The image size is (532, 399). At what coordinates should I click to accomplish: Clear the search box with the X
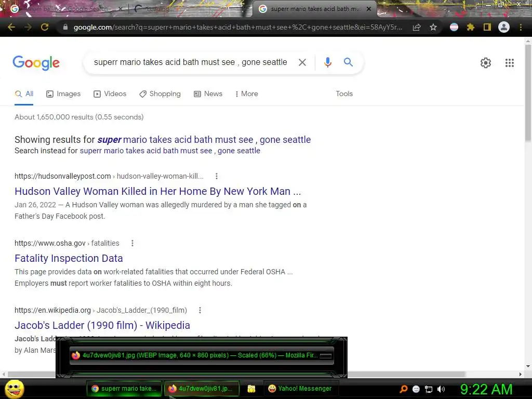302,62
